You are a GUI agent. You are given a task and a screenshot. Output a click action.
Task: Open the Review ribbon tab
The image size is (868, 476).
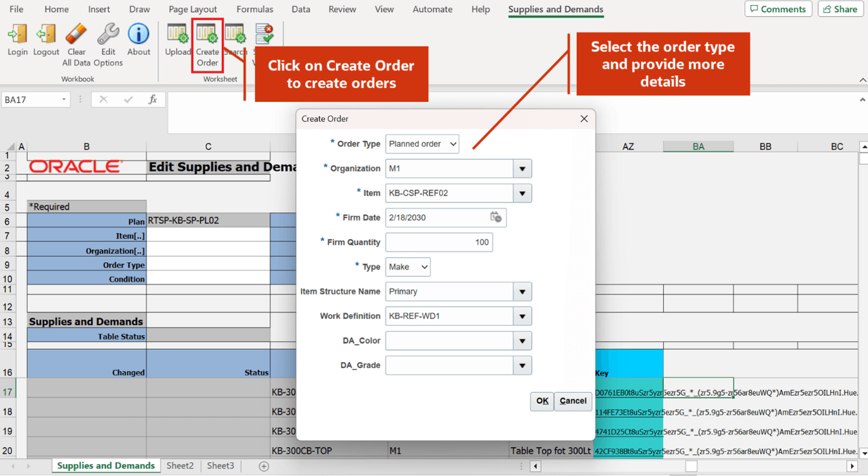342,9
